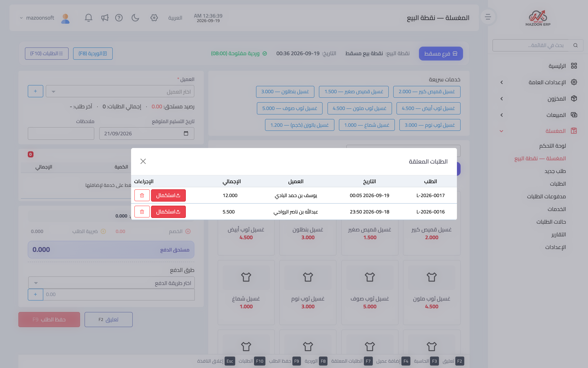This screenshot has height=368, width=588.
Task: Open مدفوعات الطلبات in sidebar
Action: pyautogui.click(x=546, y=196)
